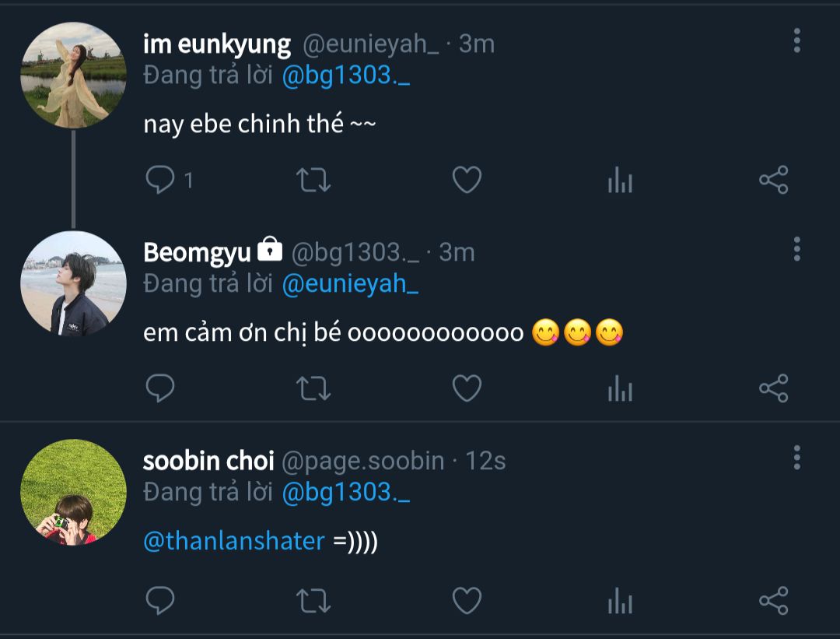The width and height of the screenshot is (840, 639).
Task: Share im eunkyung's tweet
Action: tap(773, 181)
